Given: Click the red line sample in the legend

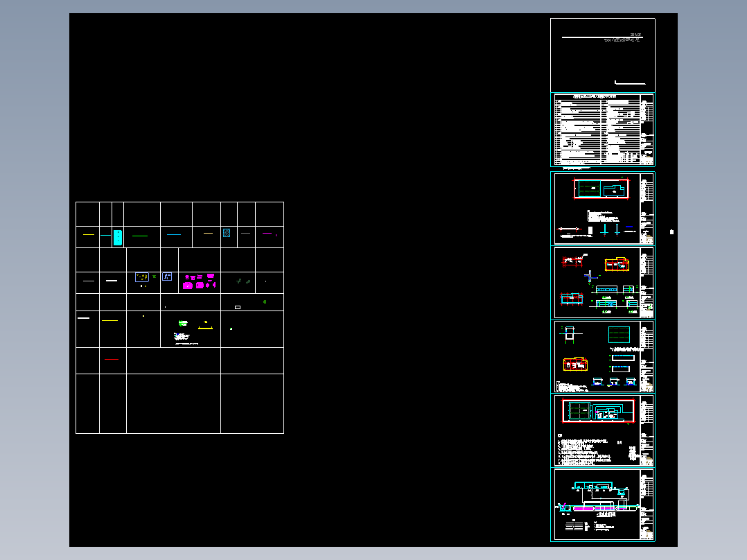Looking at the screenshot, I should point(111,359).
